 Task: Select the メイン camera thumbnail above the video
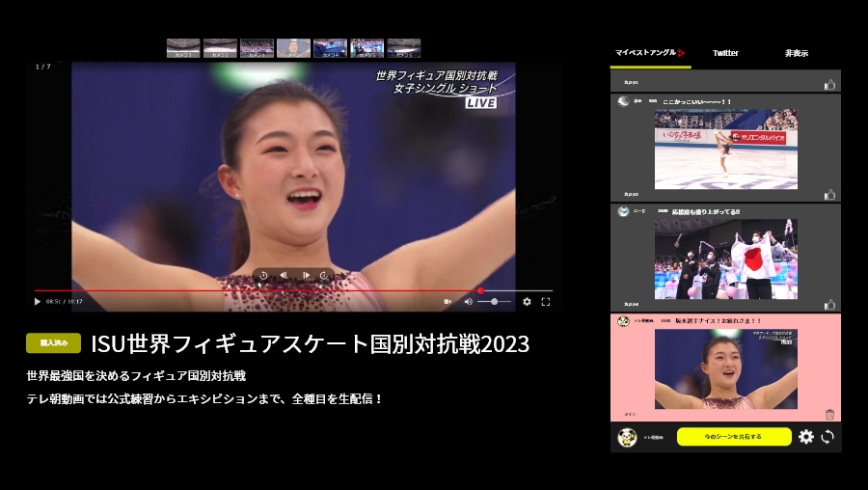point(293,48)
